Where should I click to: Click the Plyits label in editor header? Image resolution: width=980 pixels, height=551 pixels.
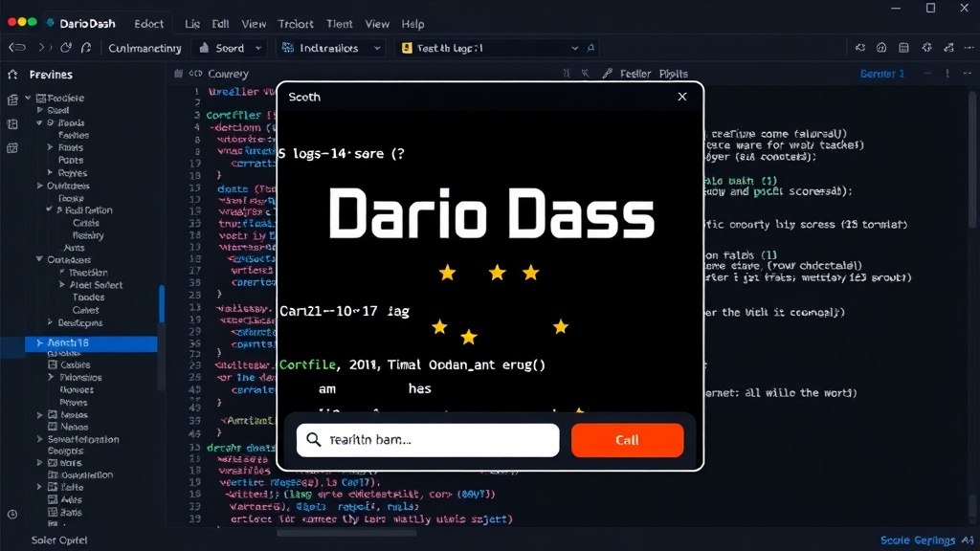point(673,74)
